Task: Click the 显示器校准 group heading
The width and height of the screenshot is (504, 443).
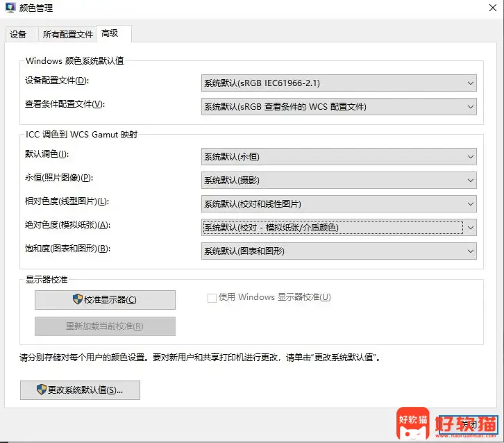Action: [47, 279]
